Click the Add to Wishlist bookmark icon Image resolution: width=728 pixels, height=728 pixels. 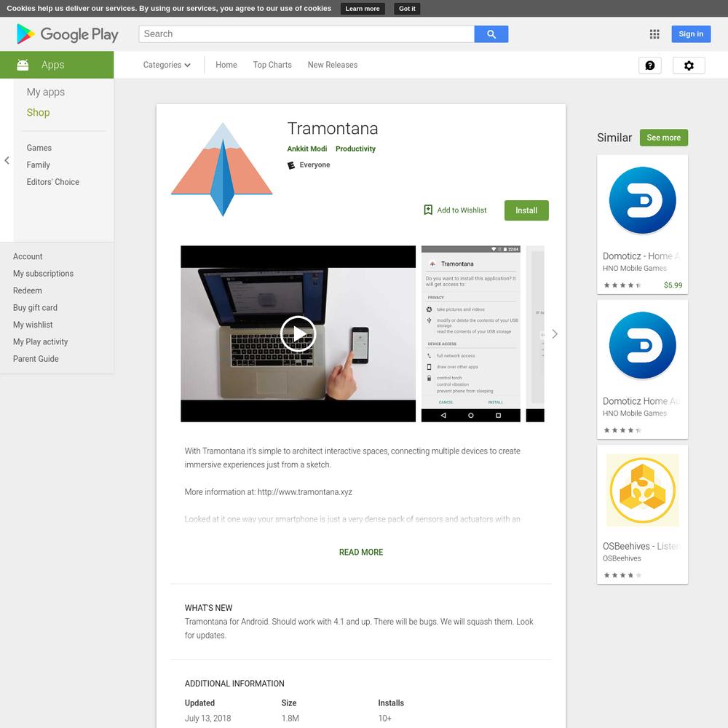click(428, 210)
